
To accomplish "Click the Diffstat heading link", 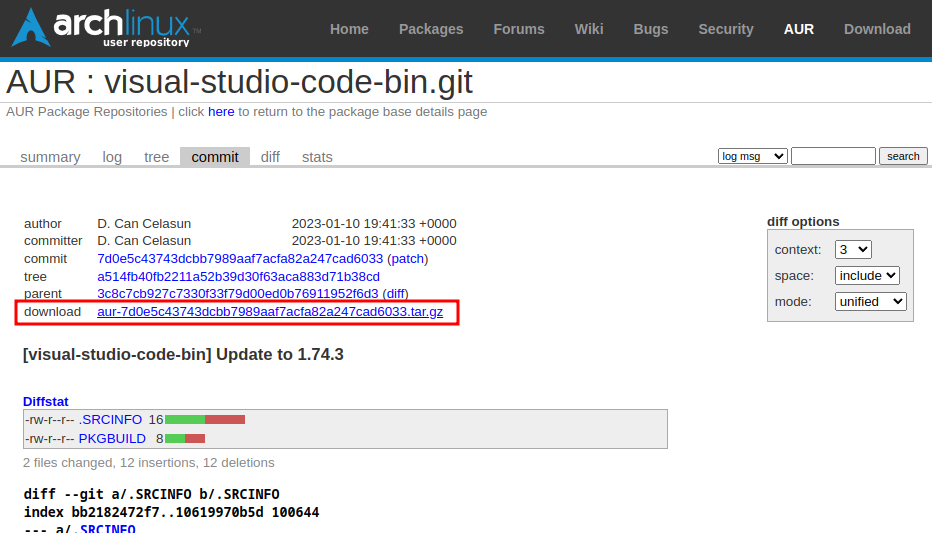I will [x=46, y=402].
